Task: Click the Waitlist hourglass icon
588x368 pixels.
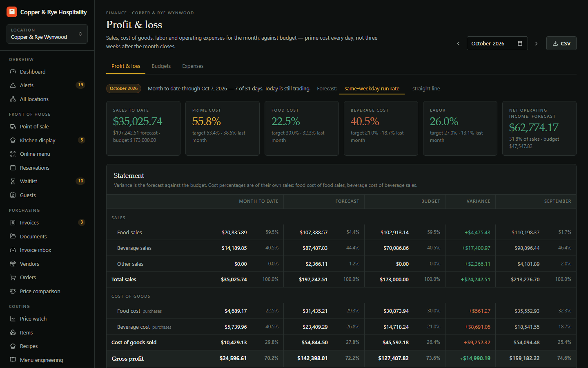Action: click(x=13, y=181)
